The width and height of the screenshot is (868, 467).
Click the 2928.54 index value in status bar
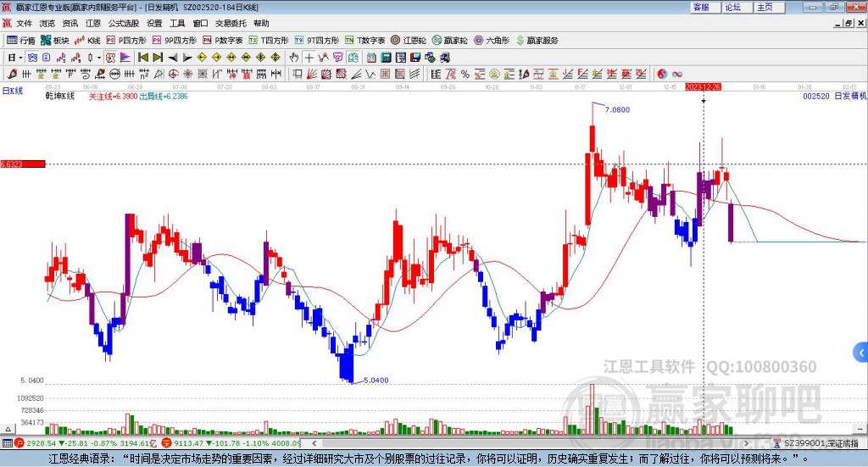(41, 443)
